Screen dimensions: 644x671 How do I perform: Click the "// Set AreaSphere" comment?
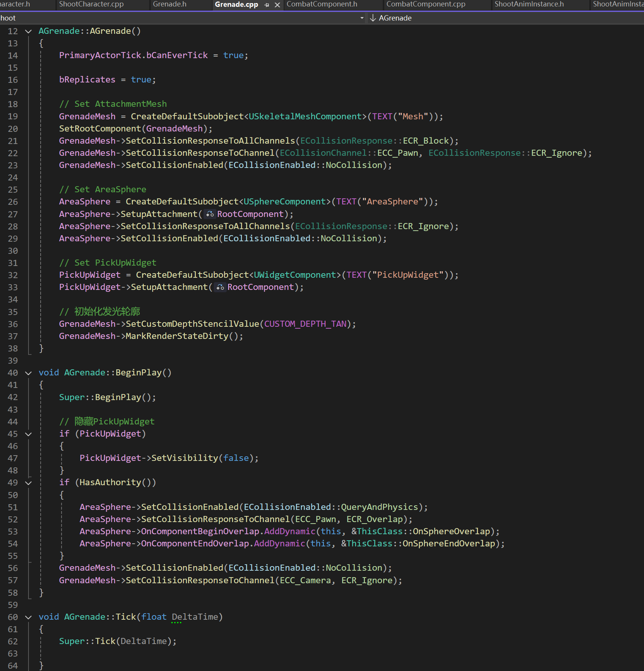coord(103,189)
